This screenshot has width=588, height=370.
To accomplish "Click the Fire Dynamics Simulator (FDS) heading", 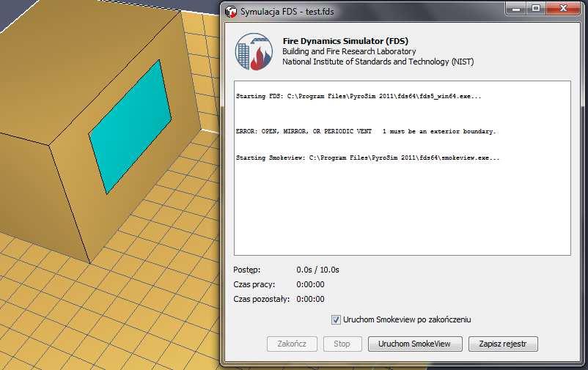I will click(345, 41).
